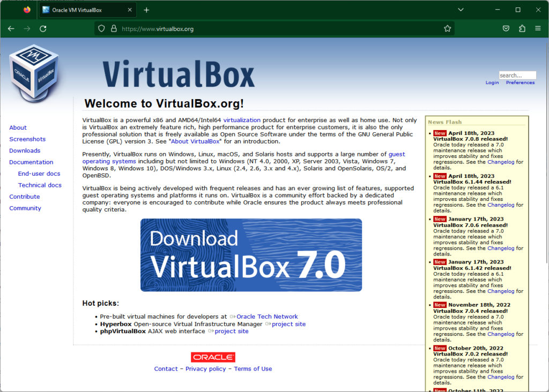549x392 pixels.
Task: Click "VirtualBox 6.1.44 released!" news title
Action: point(472,182)
